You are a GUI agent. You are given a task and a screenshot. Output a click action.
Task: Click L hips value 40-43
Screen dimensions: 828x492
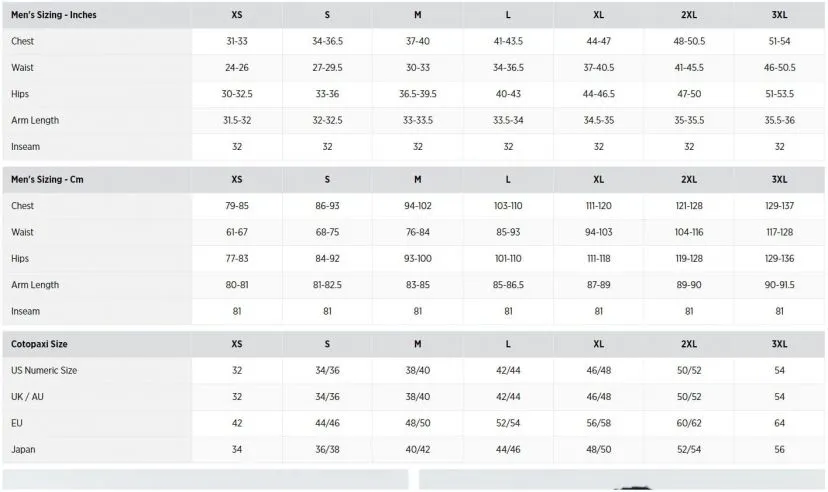(x=508, y=94)
